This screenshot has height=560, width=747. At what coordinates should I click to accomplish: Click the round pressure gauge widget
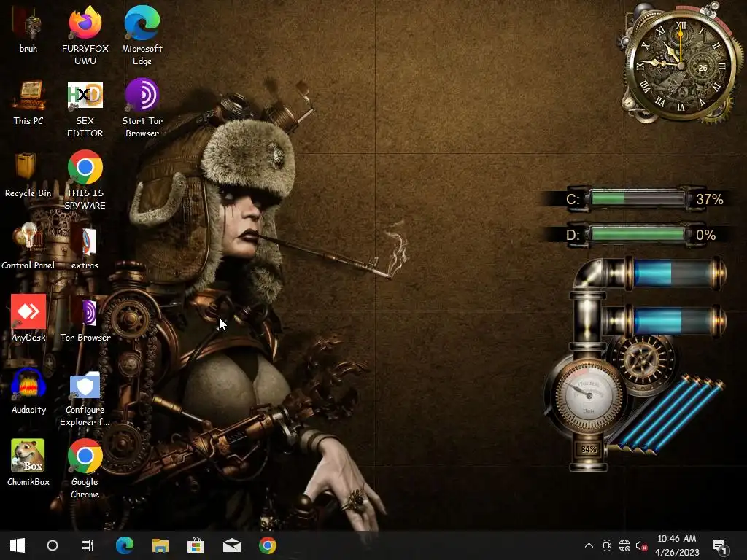pos(589,395)
